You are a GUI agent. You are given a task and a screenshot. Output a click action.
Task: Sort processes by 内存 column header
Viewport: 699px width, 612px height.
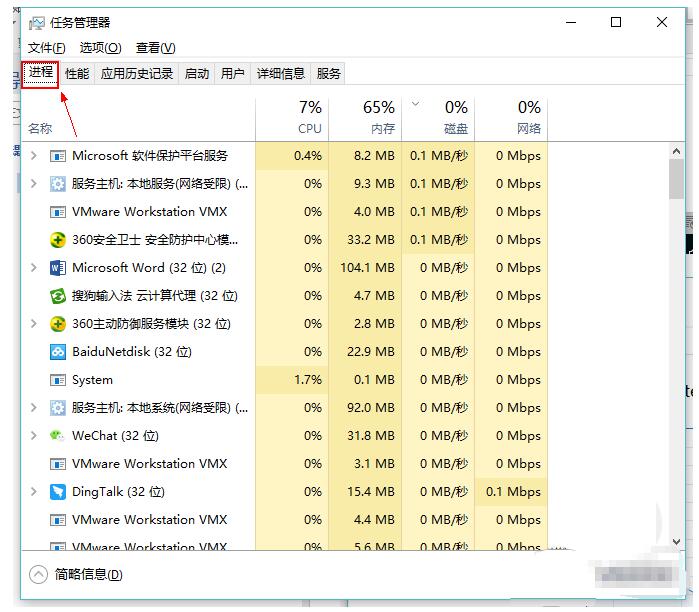365,119
